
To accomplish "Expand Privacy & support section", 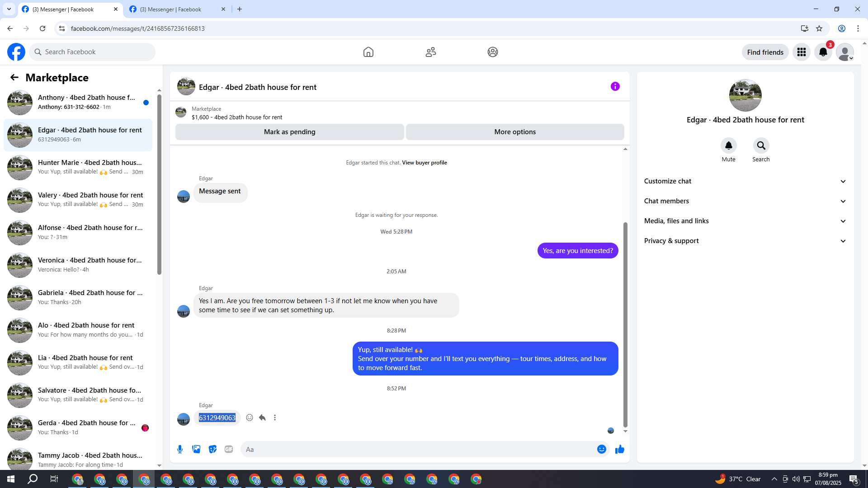I will coord(745,241).
